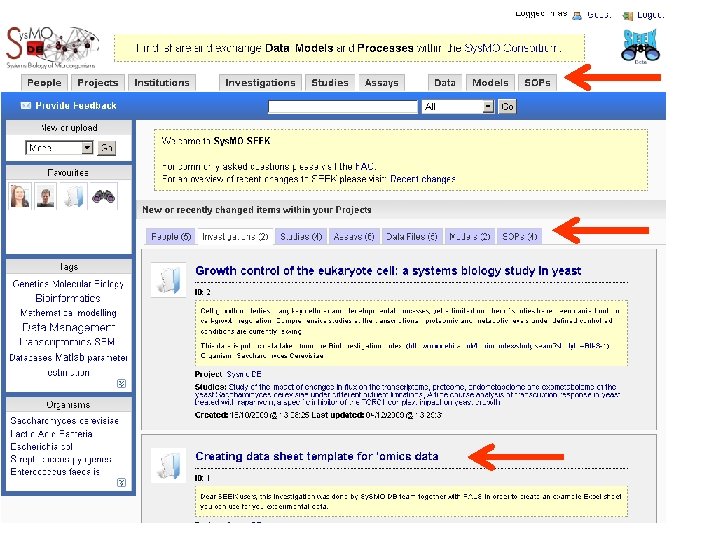Click the SysMO DB logo
The width and height of the screenshot is (720, 540).
click(52, 47)
